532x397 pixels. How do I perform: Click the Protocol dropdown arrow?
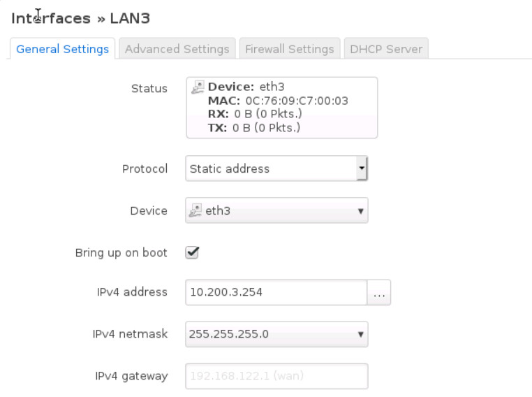coord(361,168)
